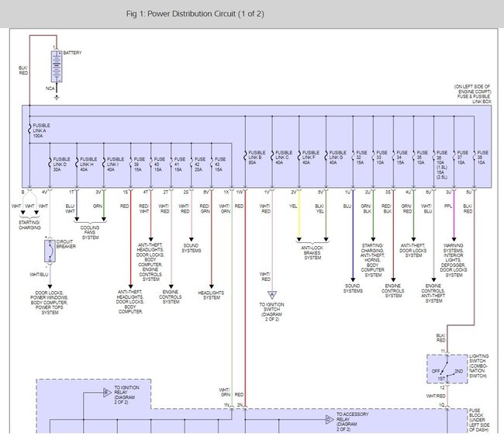Viewport: 504px width, 437px height.
Task: Click the ground symbol below NCA
Action: pos(57,97)
